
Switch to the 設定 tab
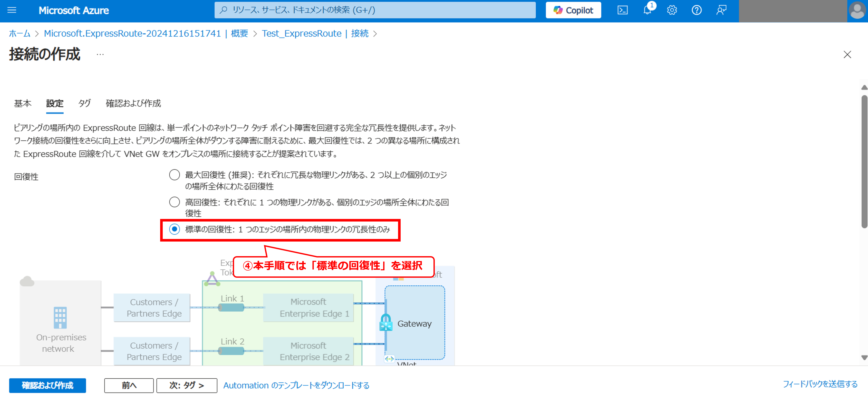(55, 103)
